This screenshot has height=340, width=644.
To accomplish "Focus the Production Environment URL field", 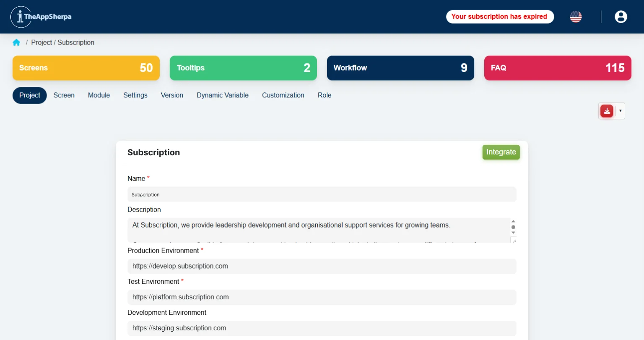I will 322,266.
